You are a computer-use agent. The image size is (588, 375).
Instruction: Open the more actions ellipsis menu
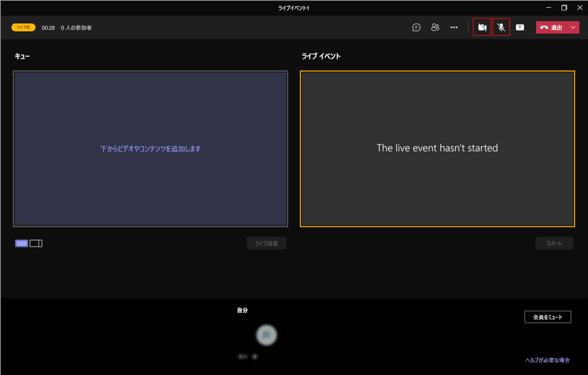coord(454,27)
